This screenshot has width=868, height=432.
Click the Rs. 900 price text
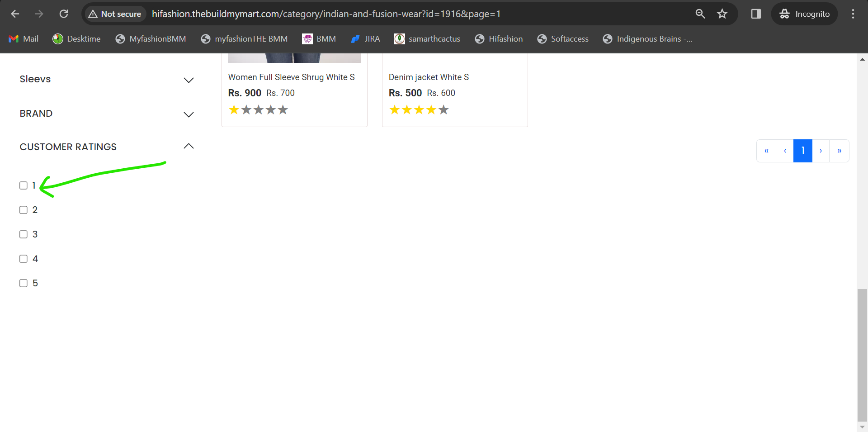pyautogui.click(x=245, y=93)
